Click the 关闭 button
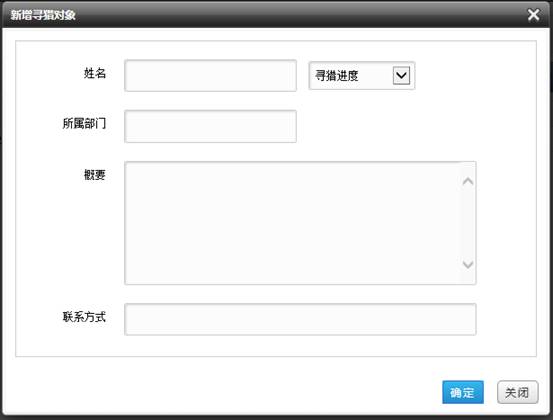This screenshot has width=553, height=420. (x=518, y=392)
